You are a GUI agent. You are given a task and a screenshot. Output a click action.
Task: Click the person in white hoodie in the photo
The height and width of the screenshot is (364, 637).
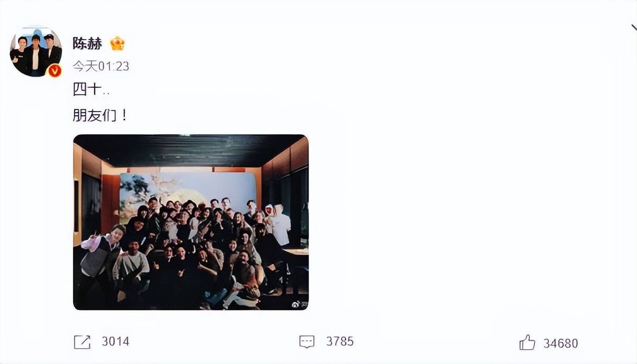[278, 225]
